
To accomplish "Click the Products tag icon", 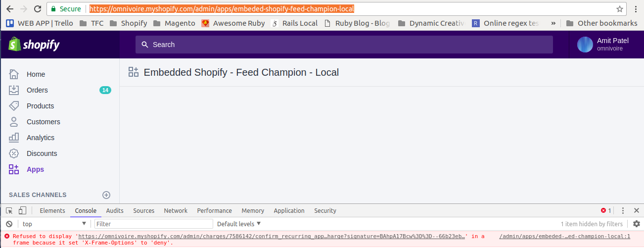I will click(x=14, y=106).
